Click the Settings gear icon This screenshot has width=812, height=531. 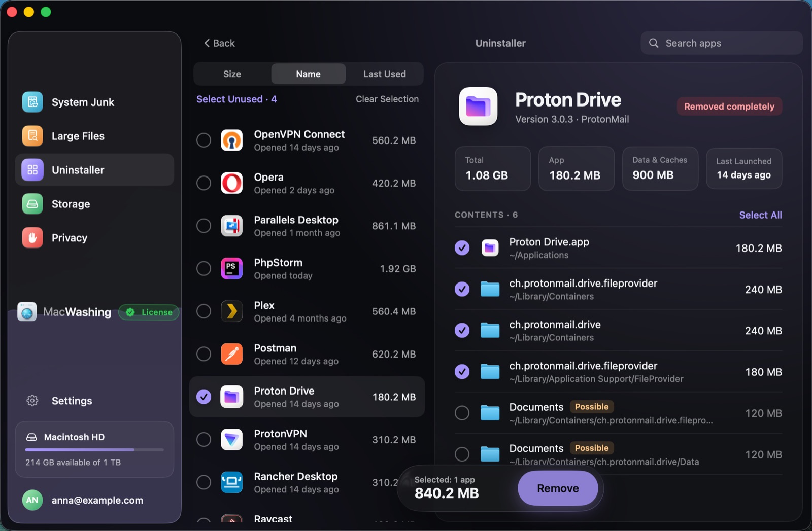pos(32,401)
